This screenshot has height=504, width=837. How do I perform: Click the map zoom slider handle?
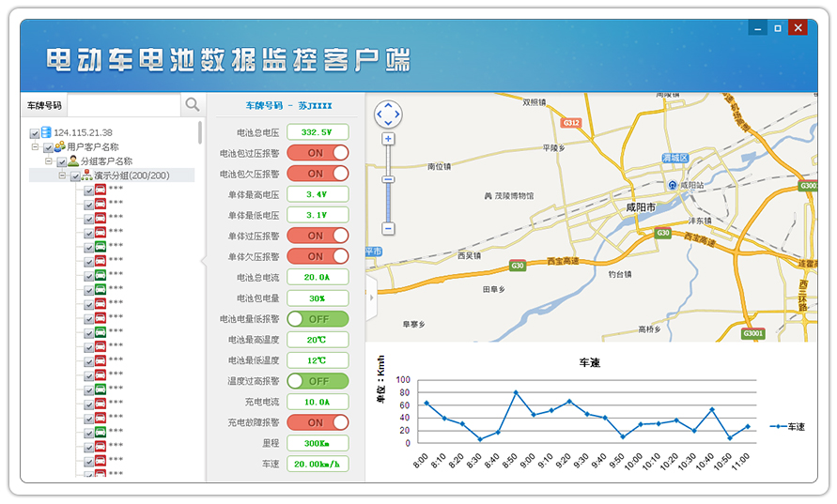click(x=388, y=179)
